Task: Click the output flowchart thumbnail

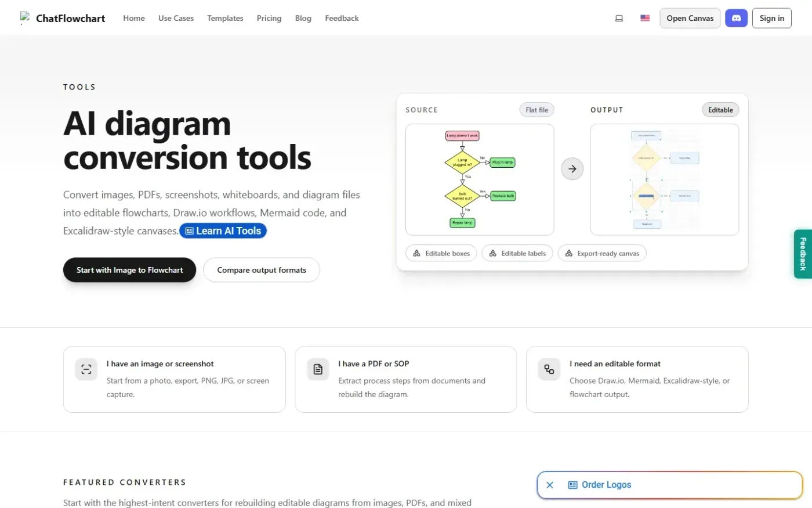Action: (x=665, y=179)
